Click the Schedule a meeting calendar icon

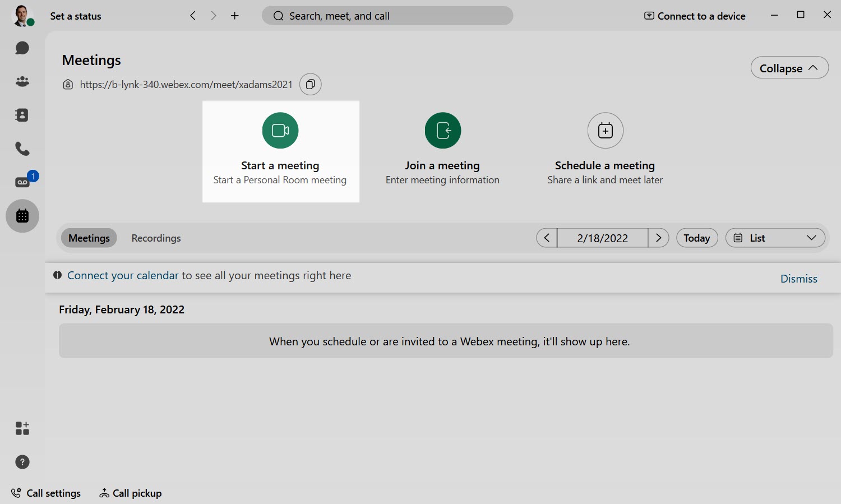click(x=606, y=131)
